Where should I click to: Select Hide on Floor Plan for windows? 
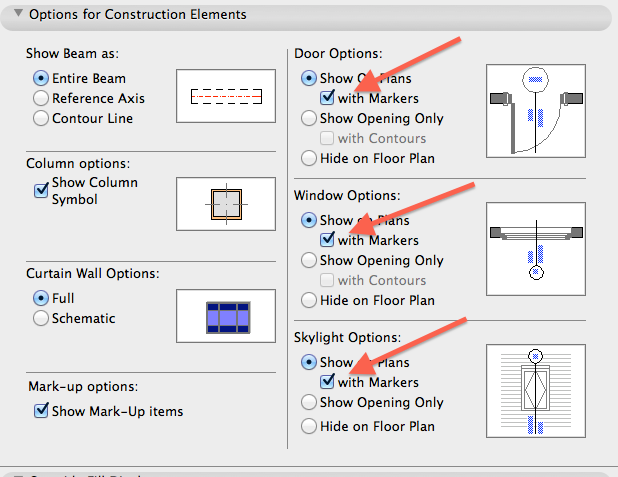tap(308, 300)
